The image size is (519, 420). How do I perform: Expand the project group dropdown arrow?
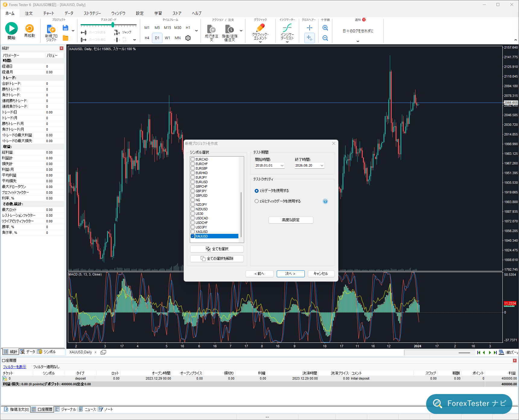click(73, 31)
